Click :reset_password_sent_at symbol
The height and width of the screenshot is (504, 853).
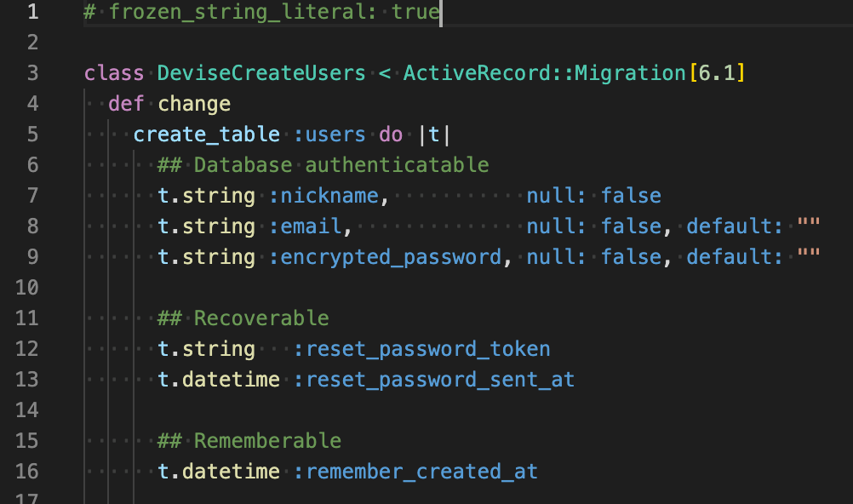click(x=433, y=380)
